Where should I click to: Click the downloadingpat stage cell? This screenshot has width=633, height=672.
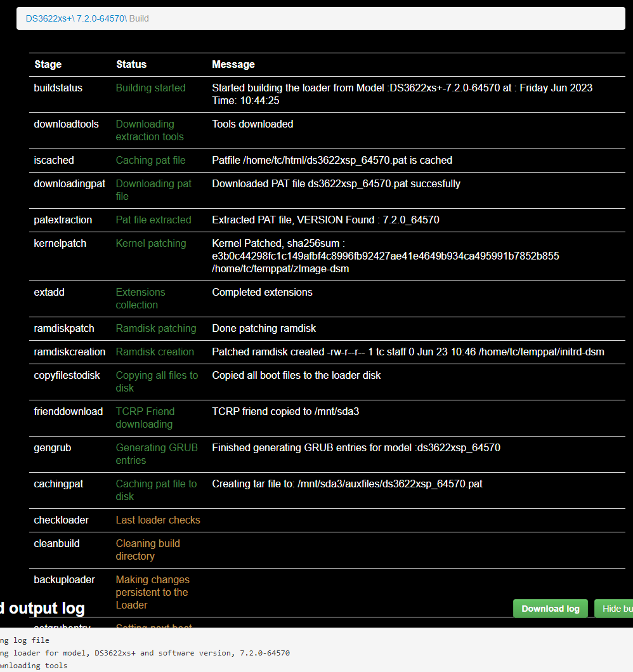(69, 183)
